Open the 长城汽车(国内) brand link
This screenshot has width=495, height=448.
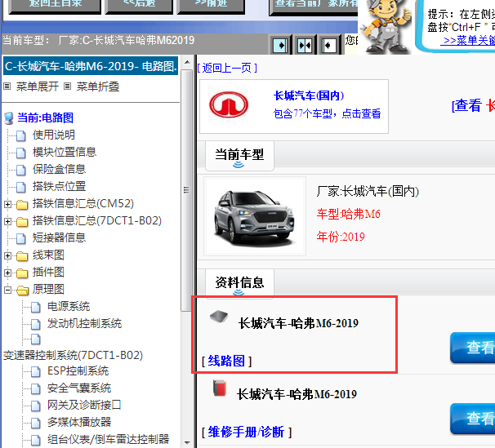click(x=309, y=95)
